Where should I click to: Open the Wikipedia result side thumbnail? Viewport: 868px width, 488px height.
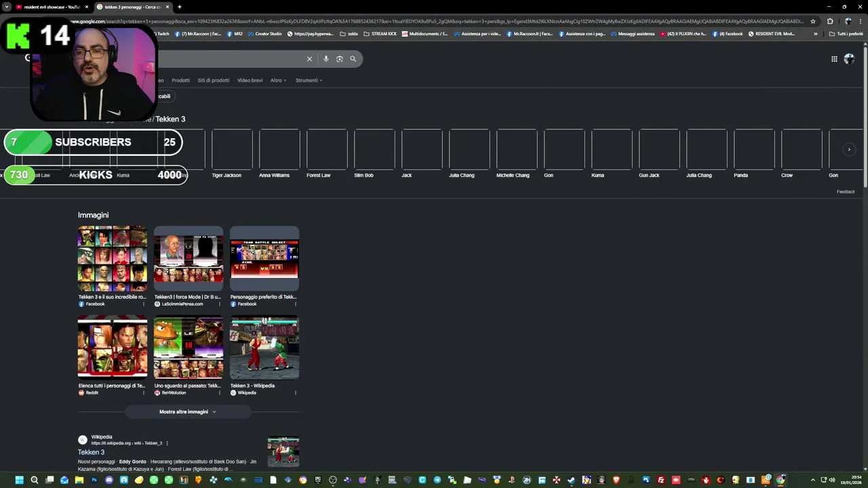[283, 451]
